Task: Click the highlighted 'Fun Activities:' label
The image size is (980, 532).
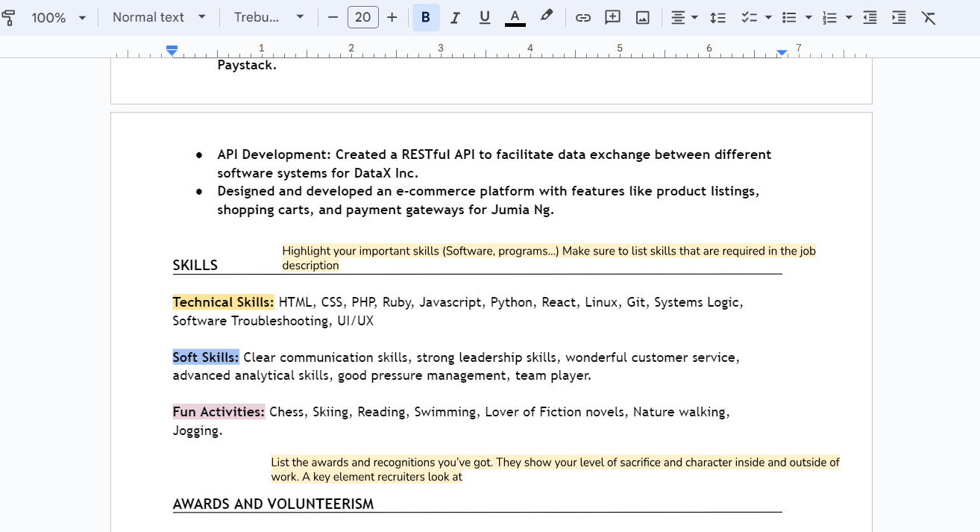Action: pos(219,412)
